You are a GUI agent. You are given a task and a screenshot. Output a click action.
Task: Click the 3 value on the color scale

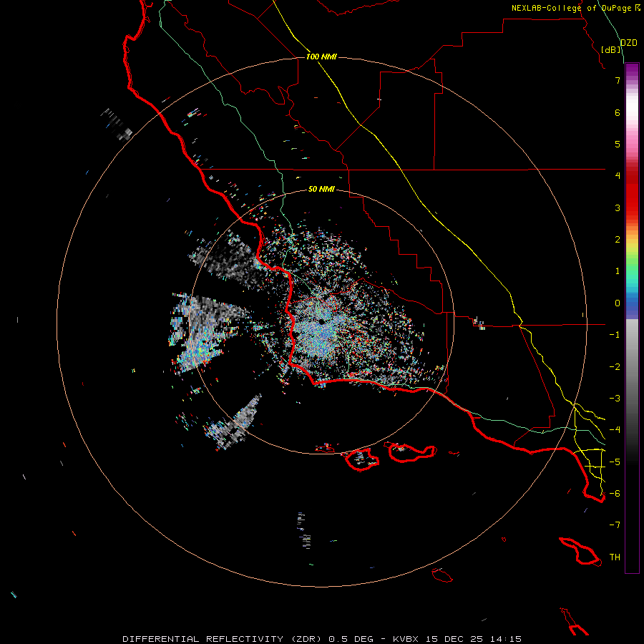[618, 208]
